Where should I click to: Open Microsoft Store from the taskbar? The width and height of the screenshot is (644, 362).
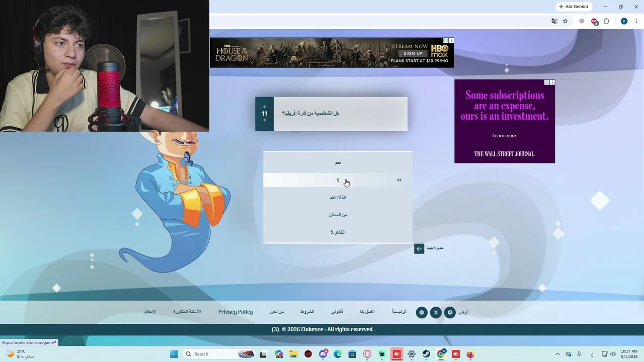pos(352,354)
